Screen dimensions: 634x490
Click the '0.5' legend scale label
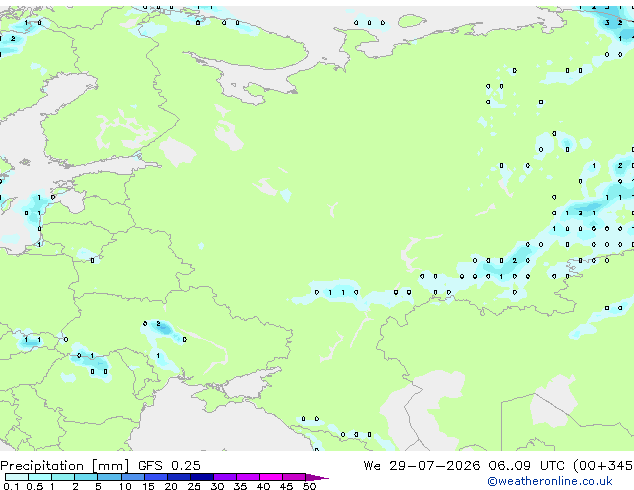34,486
